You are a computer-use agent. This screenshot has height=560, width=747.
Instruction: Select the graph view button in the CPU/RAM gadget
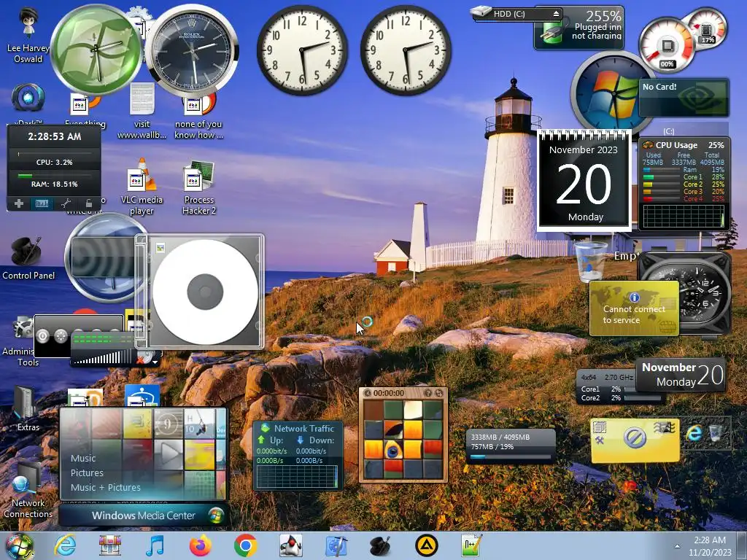pos(42,203)
